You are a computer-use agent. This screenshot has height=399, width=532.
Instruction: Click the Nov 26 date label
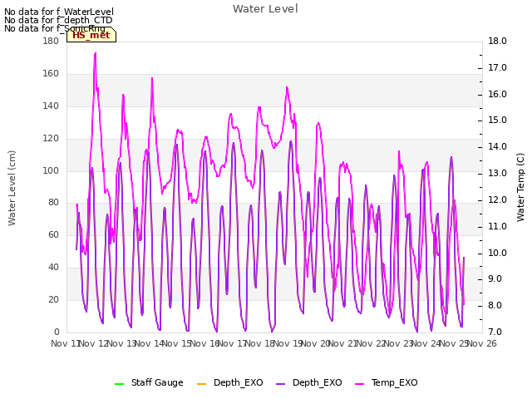pos(482,343)
